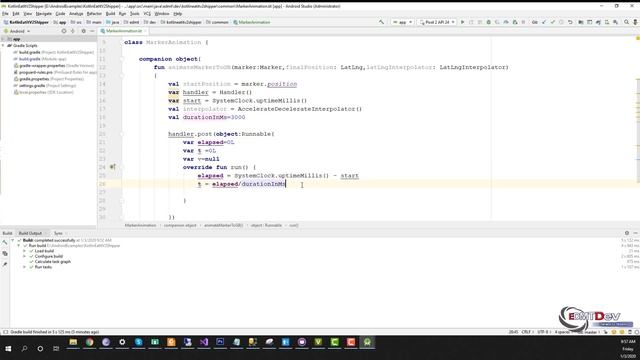Collapse the Build completed successfully node

pos(13,240)
